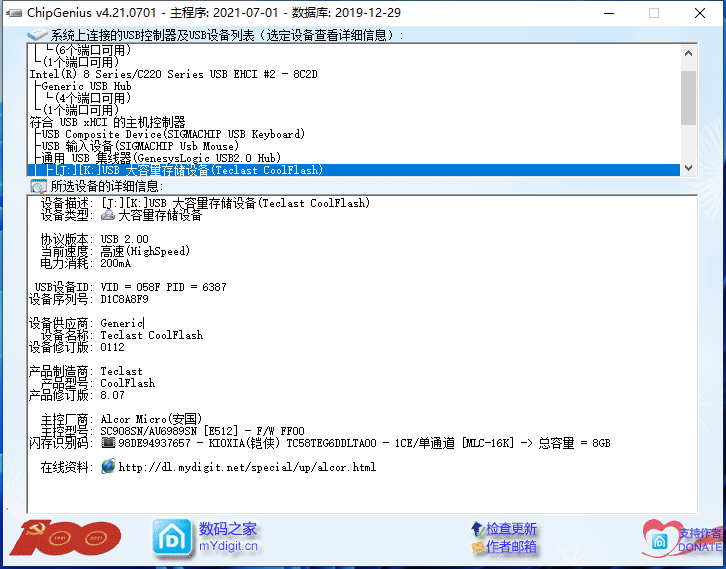Close the ChipGenius window
726x569 pixels.
click(700, 13)
